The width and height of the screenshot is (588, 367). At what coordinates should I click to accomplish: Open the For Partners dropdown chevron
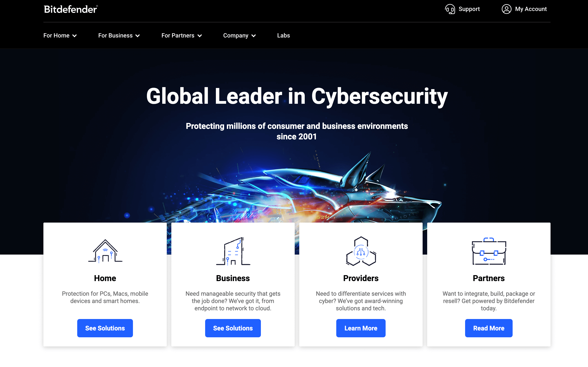click(x=200, y=36)
